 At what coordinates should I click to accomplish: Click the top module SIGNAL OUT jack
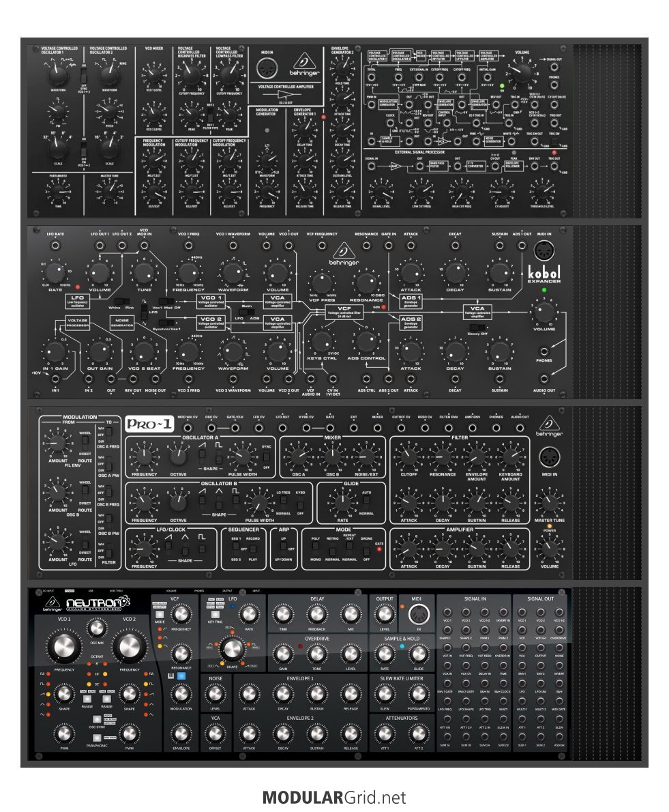point(554,66)
